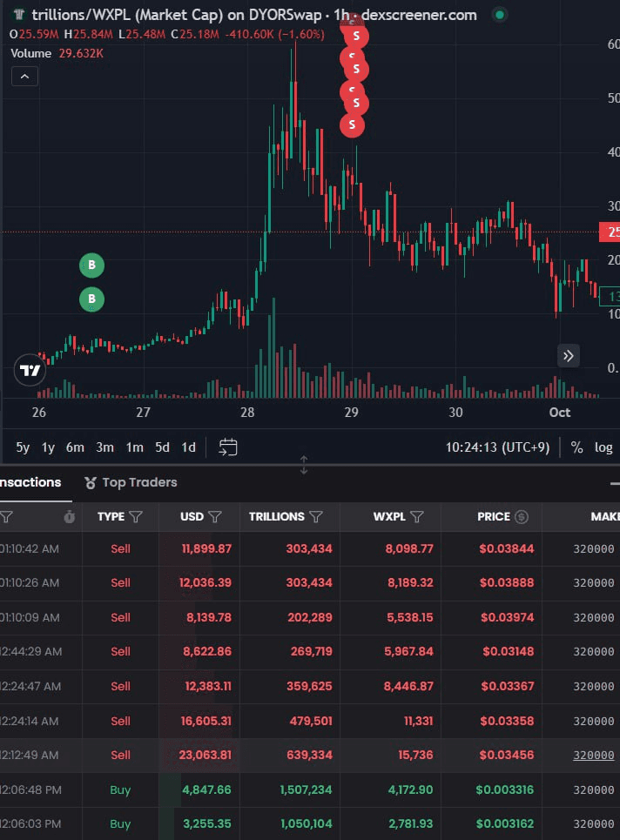Screen dimensions: 620x840
Task: Select the 5d time range
Action: [x=162, y=447]
